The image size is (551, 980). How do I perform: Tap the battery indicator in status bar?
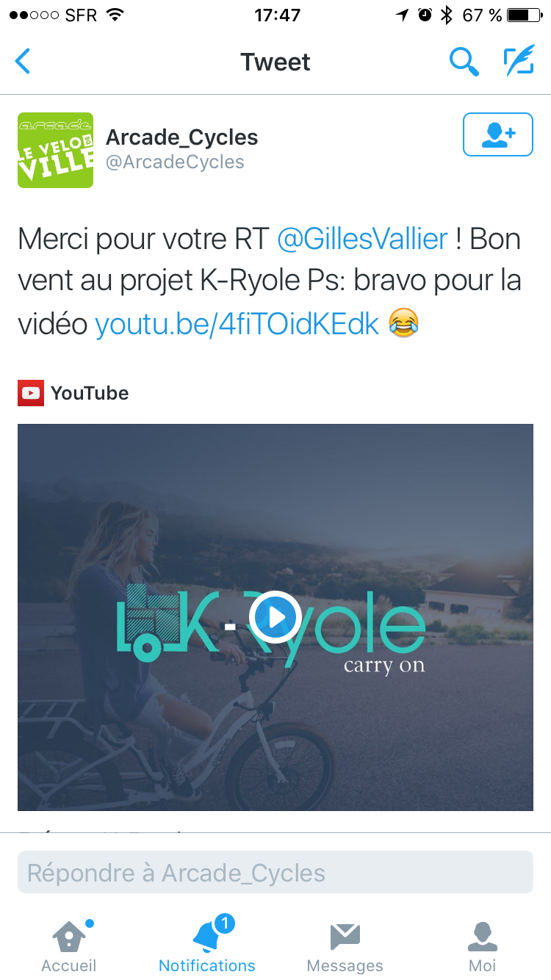click(x=524, y=15)
